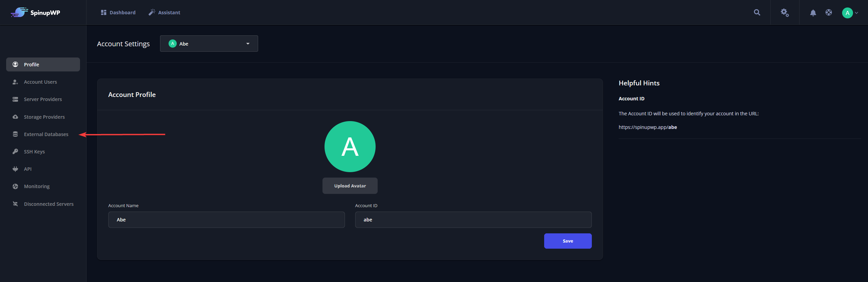Open the Assistant navigation item
The image size is (868, 282).
point(164,13)
